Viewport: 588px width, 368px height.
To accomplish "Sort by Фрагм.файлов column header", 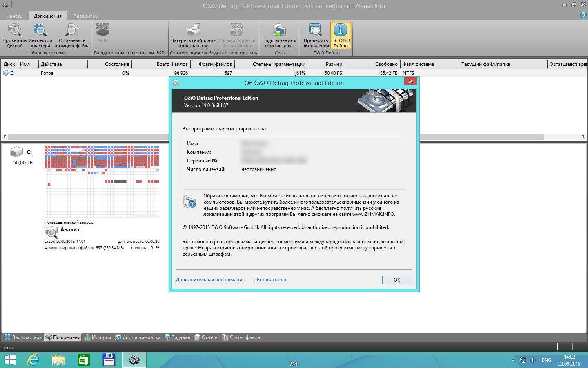I will (x=213, y=64).
